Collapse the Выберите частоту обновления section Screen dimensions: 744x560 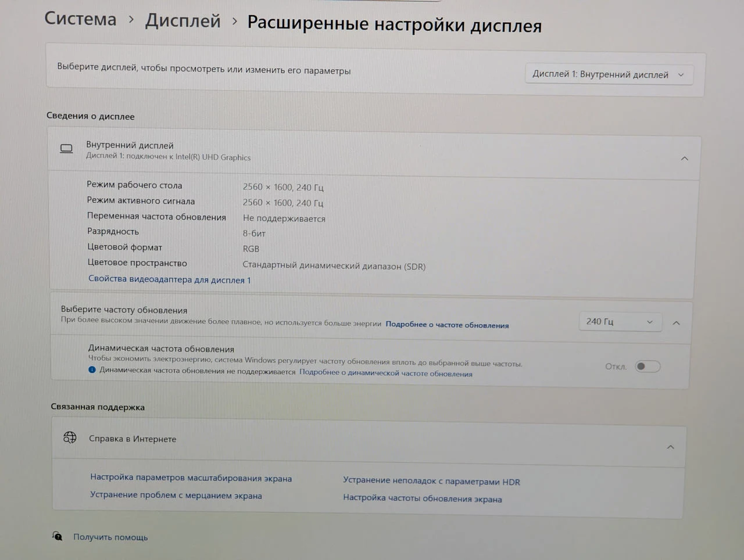tap(676, 322)
